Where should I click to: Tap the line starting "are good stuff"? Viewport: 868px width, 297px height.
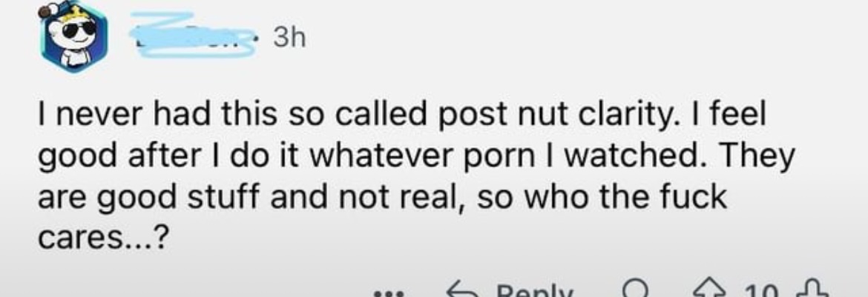382,198
